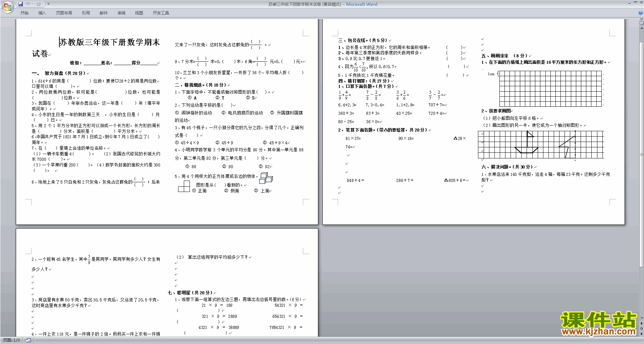Click the boat drawing on the grid
Viewport: 644px width, 344px height.
click(527, 142)
